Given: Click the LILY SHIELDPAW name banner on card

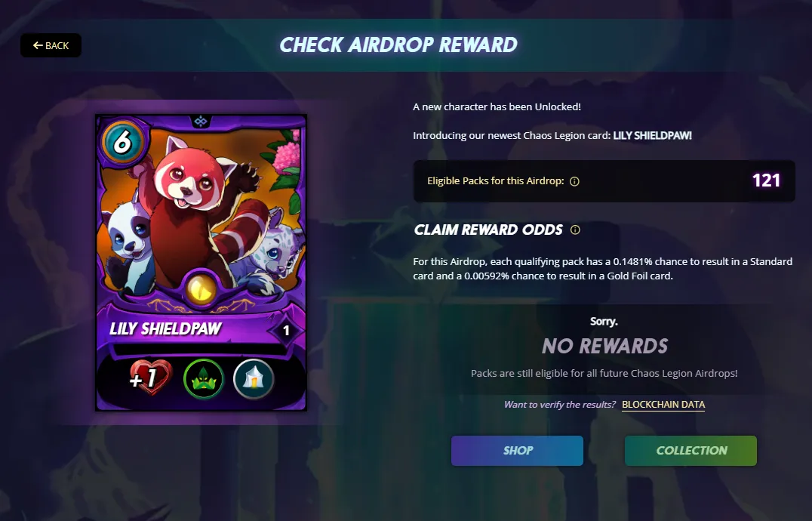Looking at the screenshot, I should coord(165,329).
